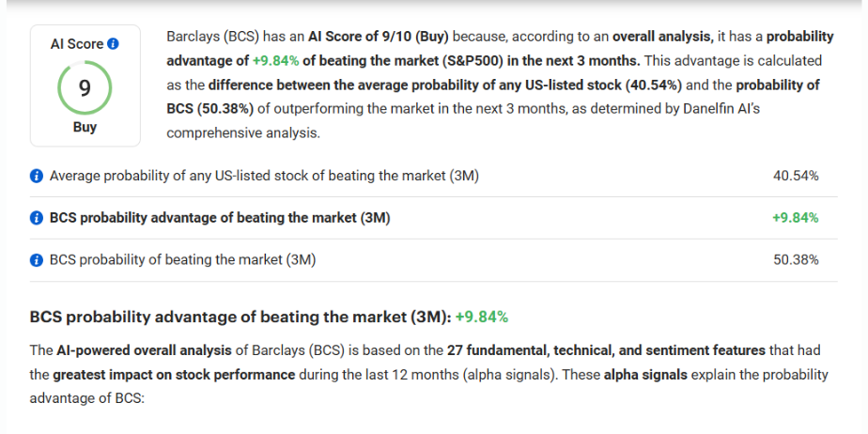The image size is (868, 434).
Task: Click green +9.84% in the top description paragraph
Action: click(x=275, y=61)
